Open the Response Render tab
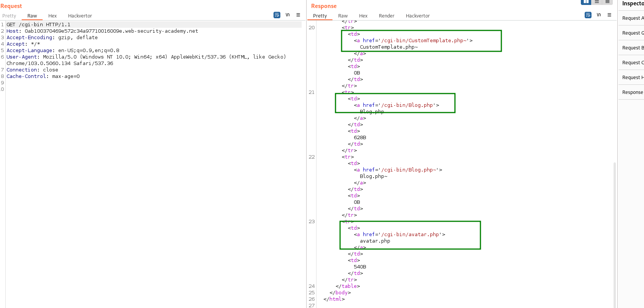The width and height of the screenshot is (644, 308). [x=386, y=16]
